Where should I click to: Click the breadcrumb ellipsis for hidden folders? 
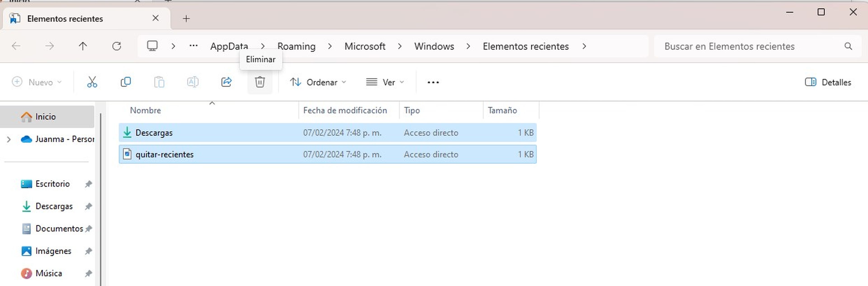[193, 45]
